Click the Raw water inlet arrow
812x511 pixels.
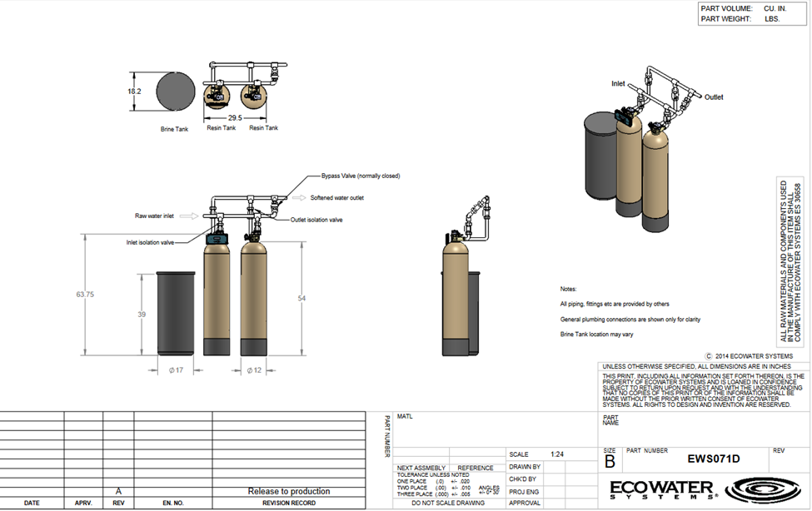point(189,216)
